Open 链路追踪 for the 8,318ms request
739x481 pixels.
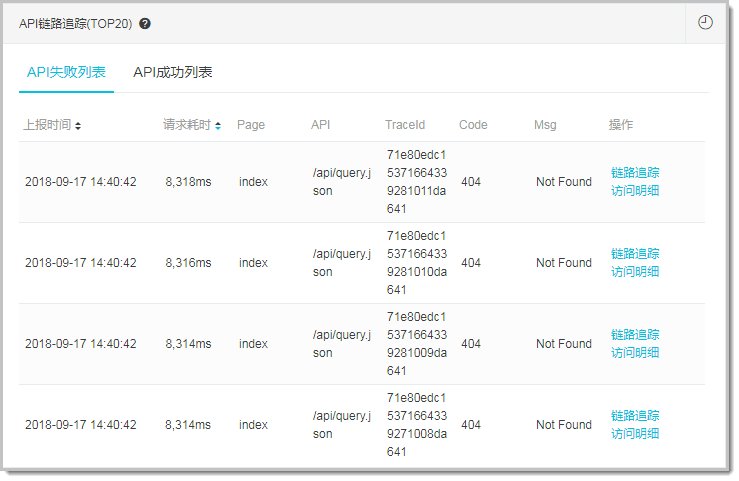[635, 172]
